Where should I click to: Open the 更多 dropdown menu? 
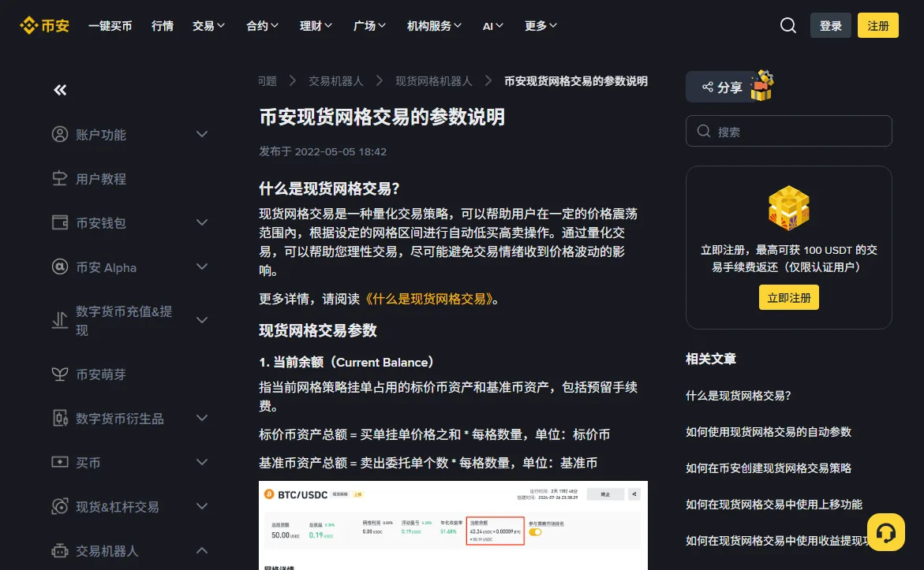click(541, 26)
